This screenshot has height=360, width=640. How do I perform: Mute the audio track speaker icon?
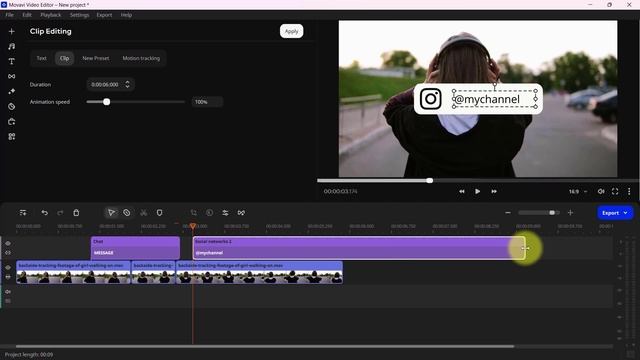click(8, 291)
